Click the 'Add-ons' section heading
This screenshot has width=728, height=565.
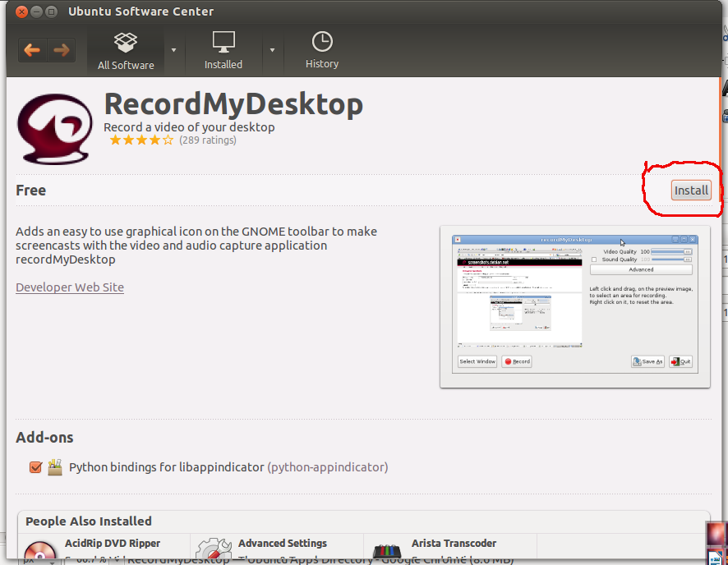coord(44,438)
